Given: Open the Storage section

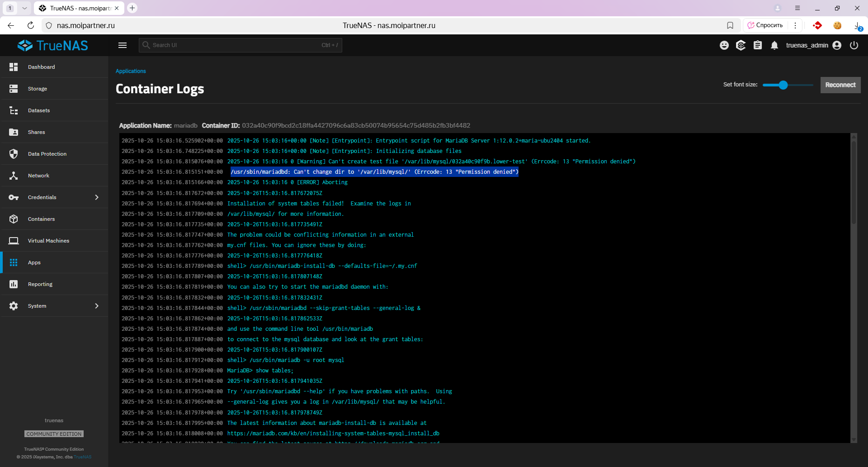Looking at the screenshot, I should click(38, 89).
